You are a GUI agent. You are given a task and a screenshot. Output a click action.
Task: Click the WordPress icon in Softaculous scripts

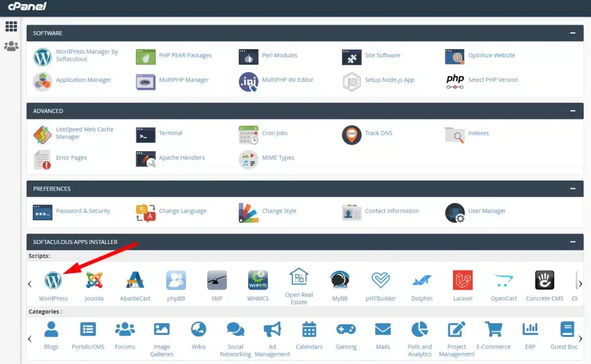(x=53, y=280)
